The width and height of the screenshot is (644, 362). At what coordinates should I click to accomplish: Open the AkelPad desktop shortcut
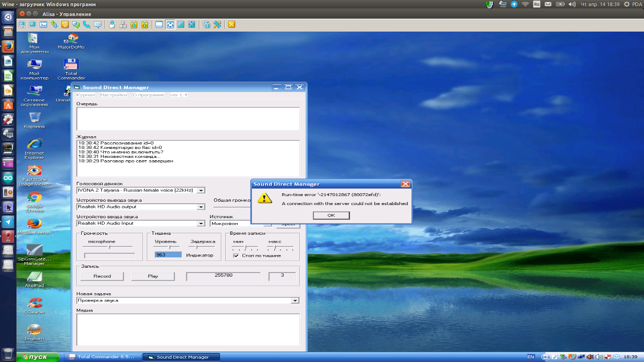tap(34, 277)
